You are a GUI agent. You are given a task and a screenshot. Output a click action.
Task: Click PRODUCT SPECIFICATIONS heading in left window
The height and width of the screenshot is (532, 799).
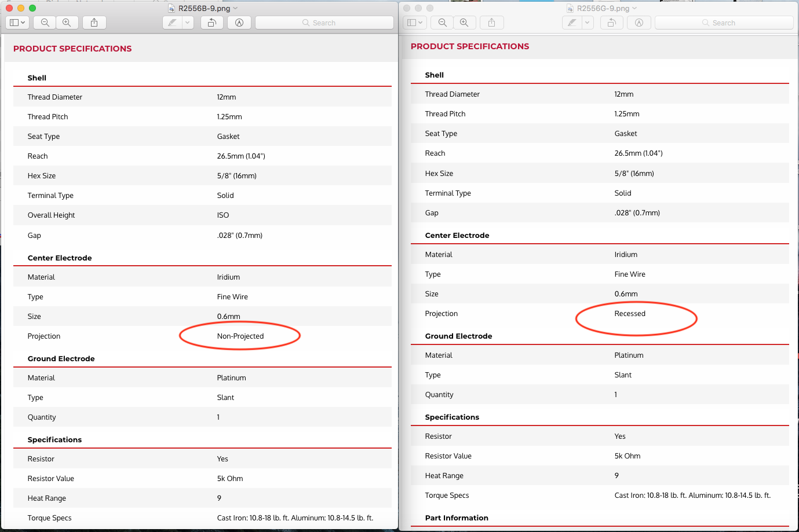coord(72,49)
